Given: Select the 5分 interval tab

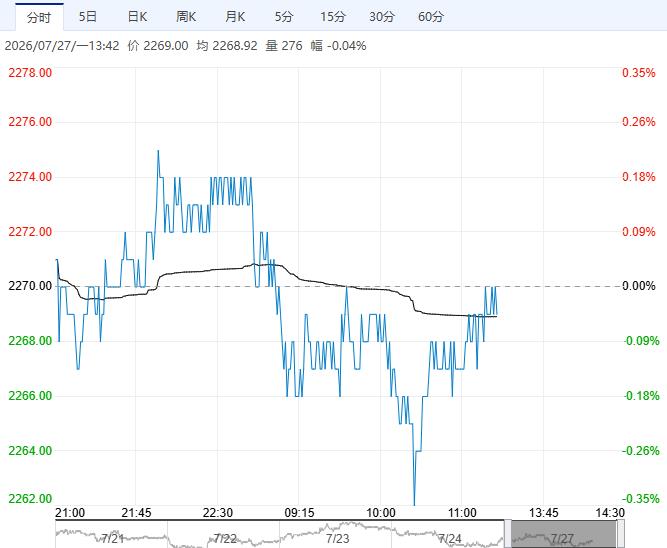Looking at the screenshot, I should (x=284, y=17).
